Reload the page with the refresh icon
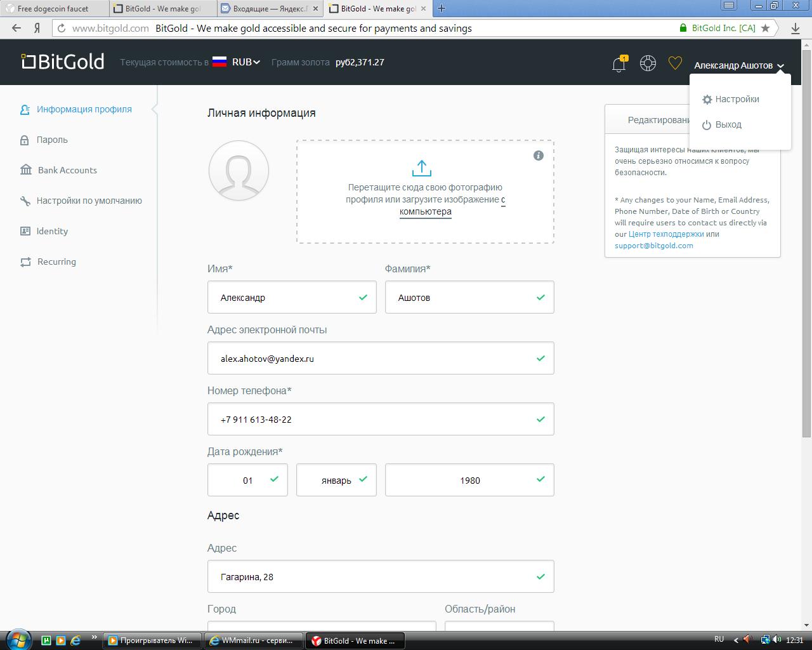The width and height of the screenshot is (812, 650). (x=62, y=28)
